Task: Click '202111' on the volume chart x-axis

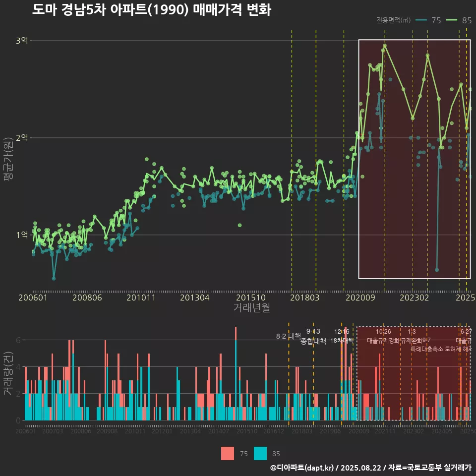Action: (x=385, y=431)
